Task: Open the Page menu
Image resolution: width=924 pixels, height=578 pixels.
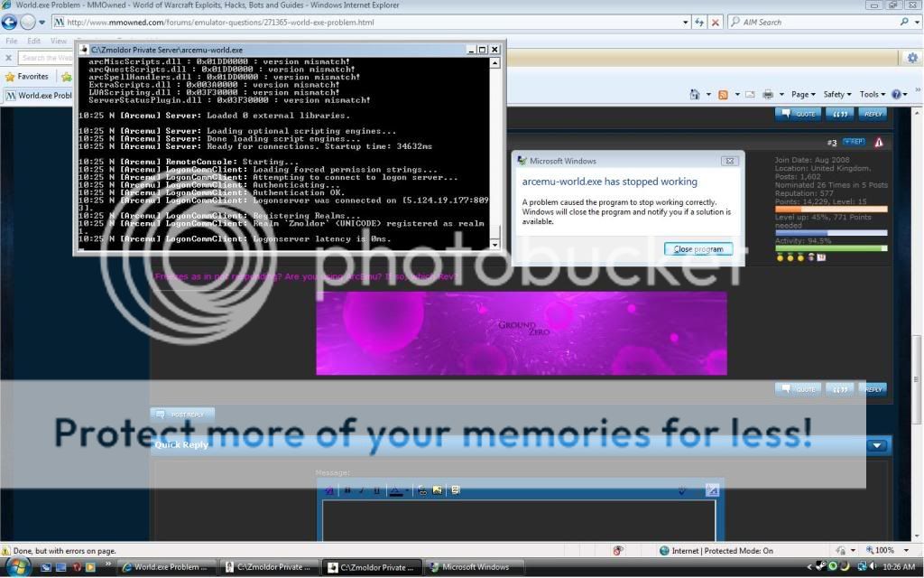Action: [x=803, y=94]
